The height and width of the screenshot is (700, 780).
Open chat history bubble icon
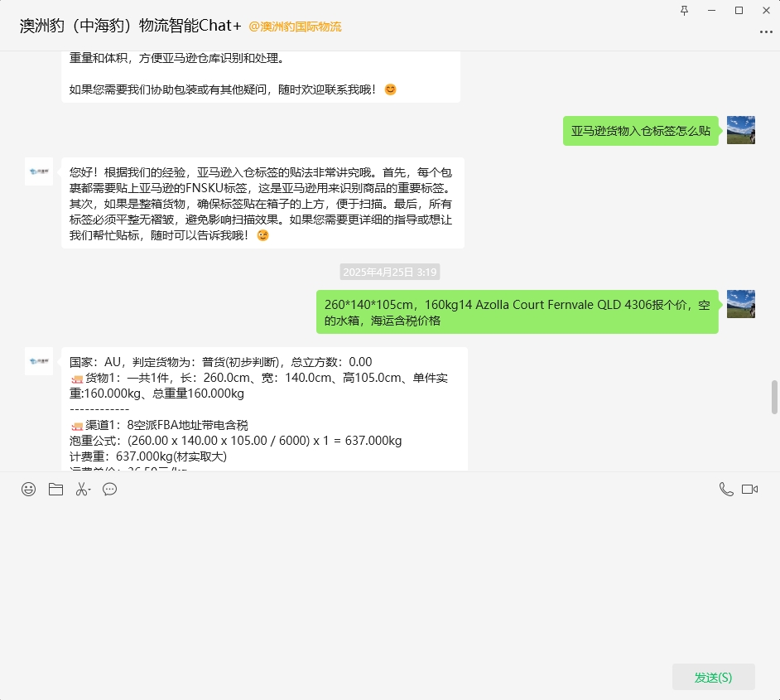click(109, 490)
